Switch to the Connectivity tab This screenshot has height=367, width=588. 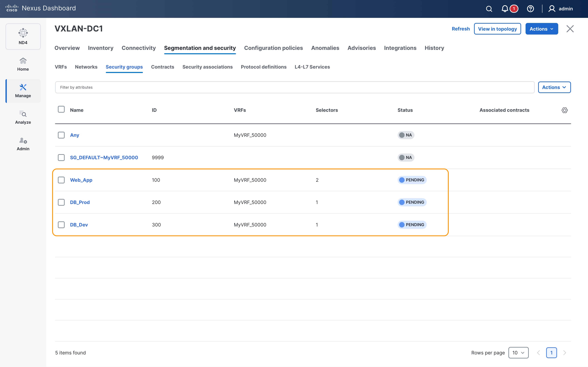[138, 48]
